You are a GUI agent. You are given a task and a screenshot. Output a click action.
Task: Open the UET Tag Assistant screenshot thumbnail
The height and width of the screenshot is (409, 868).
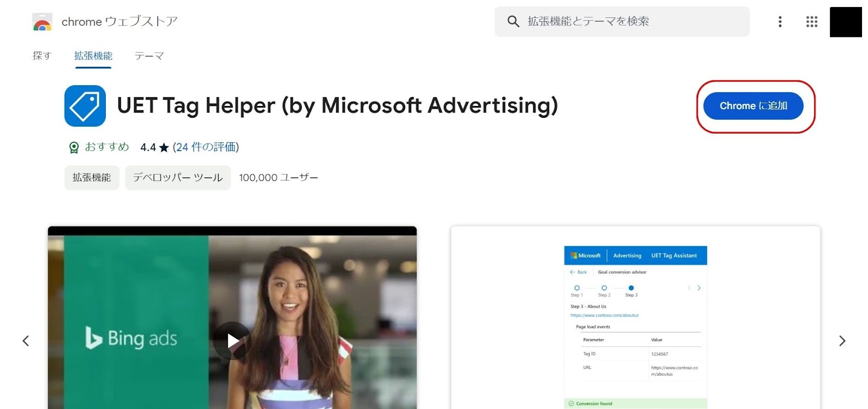[x=635, y=317]
